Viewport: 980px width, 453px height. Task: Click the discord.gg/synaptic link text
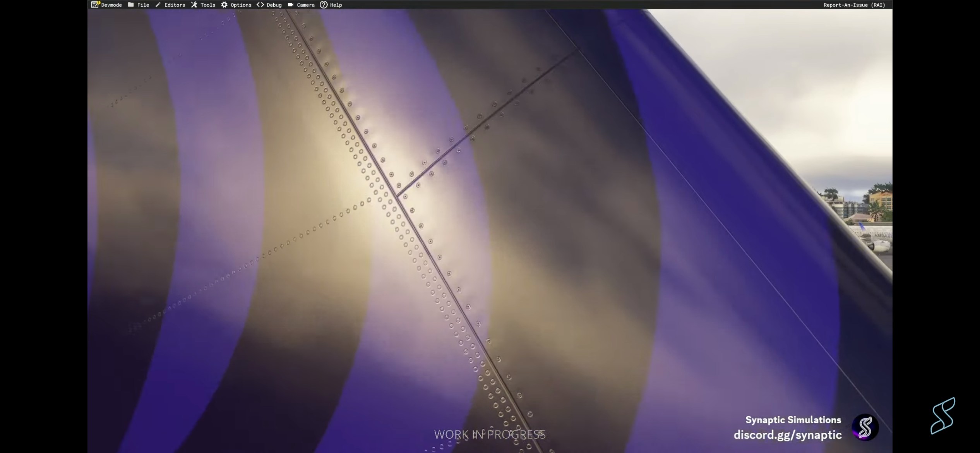click(788, 435)
